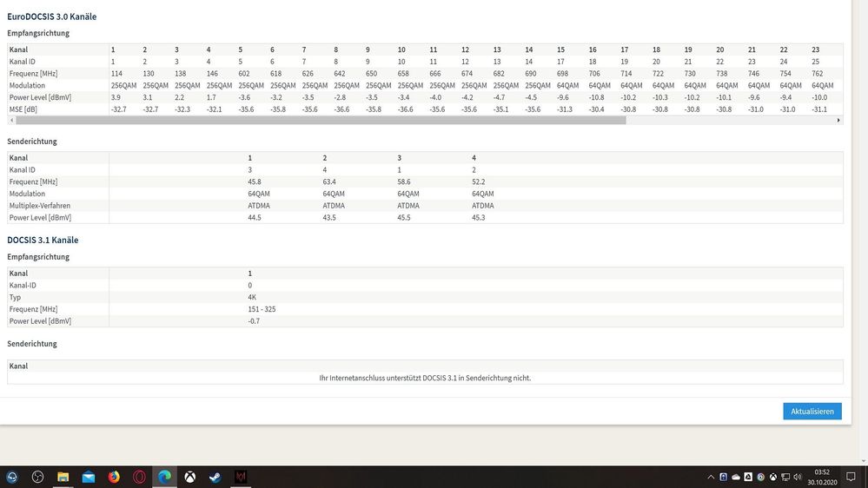Open the Mail app in taskbar

pos(89,477)
